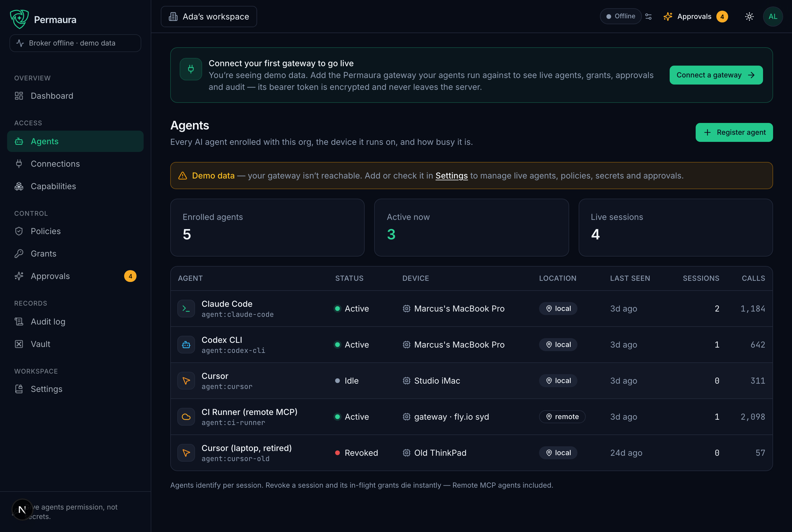The width and height of the screenshot is (792, 532).
Task: Click the sidebar Approvals badge showing 4
Action: pos(130,276)
